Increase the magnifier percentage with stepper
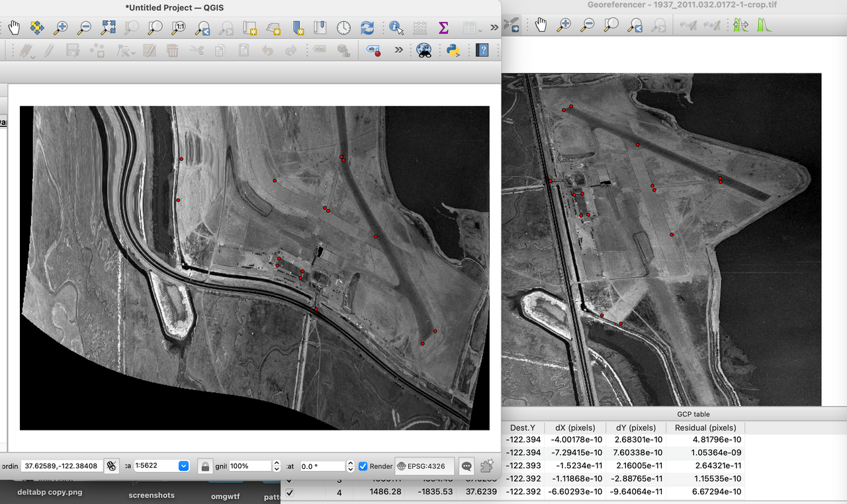This screenshot has width=847, height=504. point(277,463)
